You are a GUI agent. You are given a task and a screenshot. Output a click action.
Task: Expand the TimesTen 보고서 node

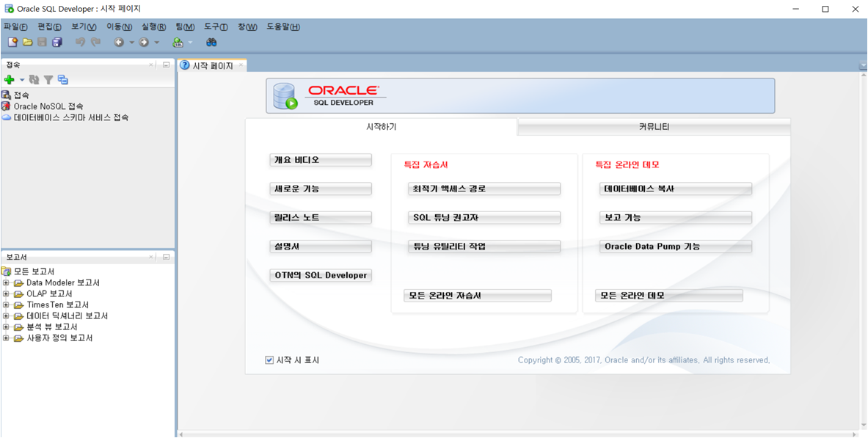[6, 304]
